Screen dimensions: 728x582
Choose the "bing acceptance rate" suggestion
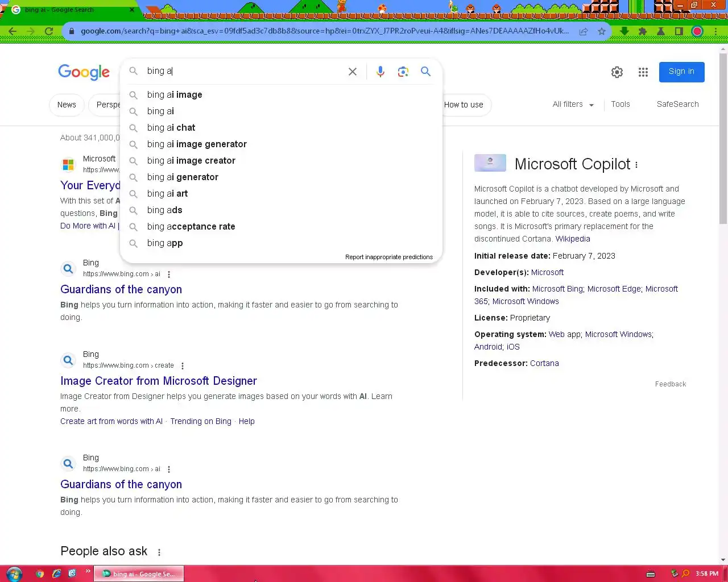click(x=281, y=227)
